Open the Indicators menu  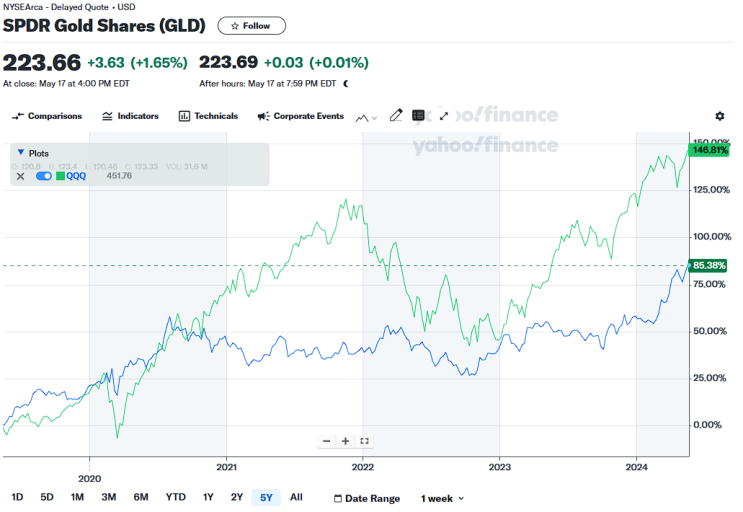click(x=130, y=116)
